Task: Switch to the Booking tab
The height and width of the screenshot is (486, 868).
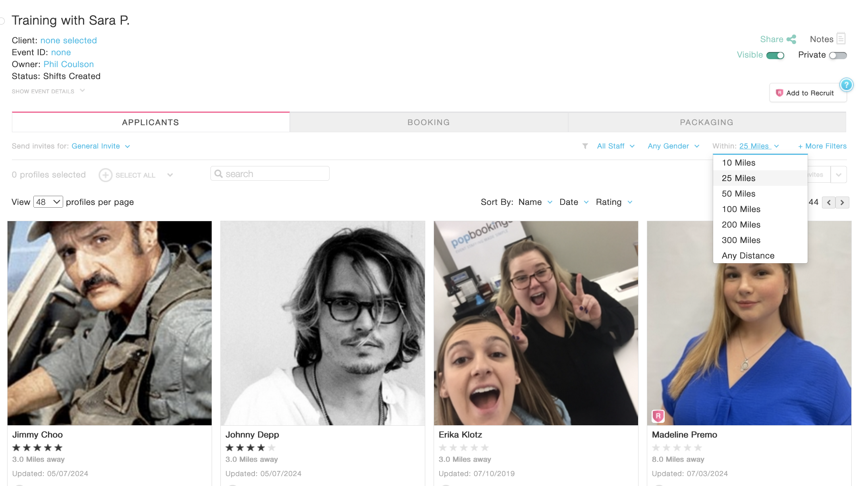Action: click(x=428, y=122)
